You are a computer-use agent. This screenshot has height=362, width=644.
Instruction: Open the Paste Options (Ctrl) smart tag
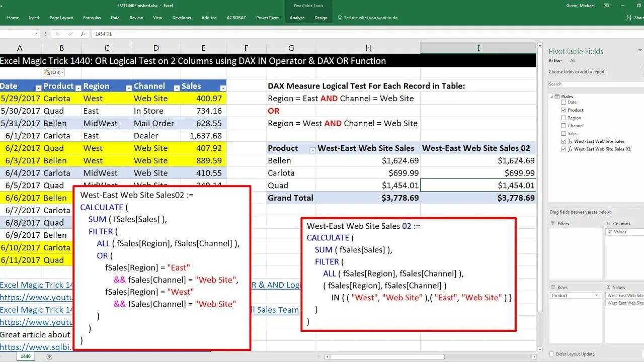[x=54, y=73]
